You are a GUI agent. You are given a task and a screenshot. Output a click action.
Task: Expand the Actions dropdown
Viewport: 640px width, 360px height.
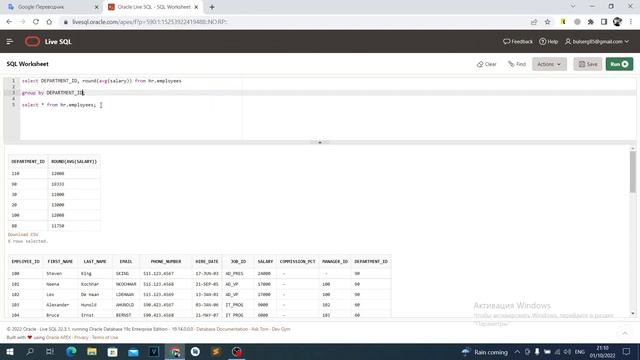click(x=549, y=64)
